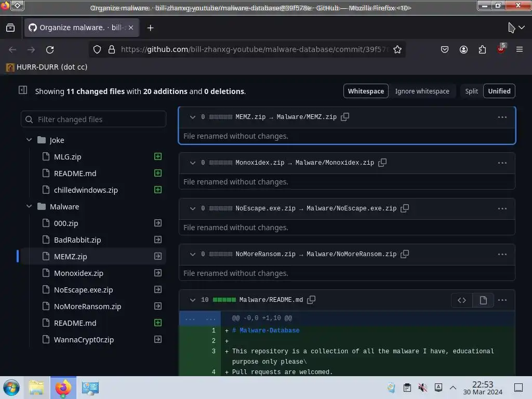Collapse NoEscape.exe.zip diff section
This screenshot has width=532, height=399.
point(193,209)
